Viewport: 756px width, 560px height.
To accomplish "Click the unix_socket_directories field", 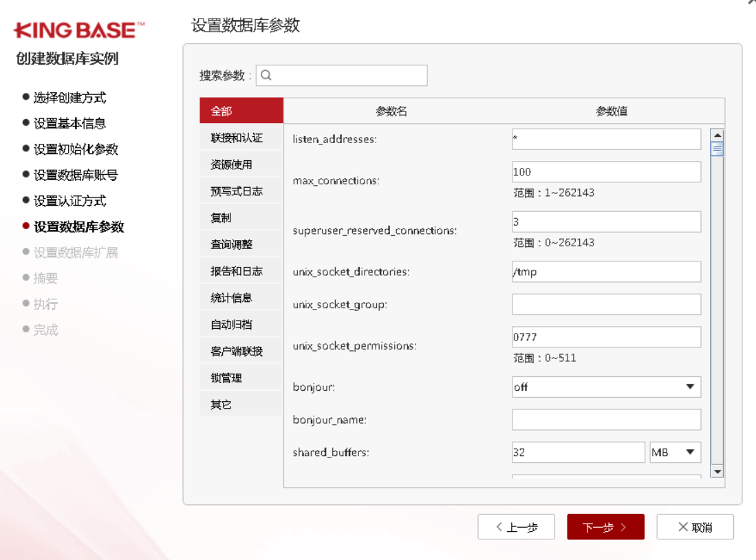I will (606, 272).
